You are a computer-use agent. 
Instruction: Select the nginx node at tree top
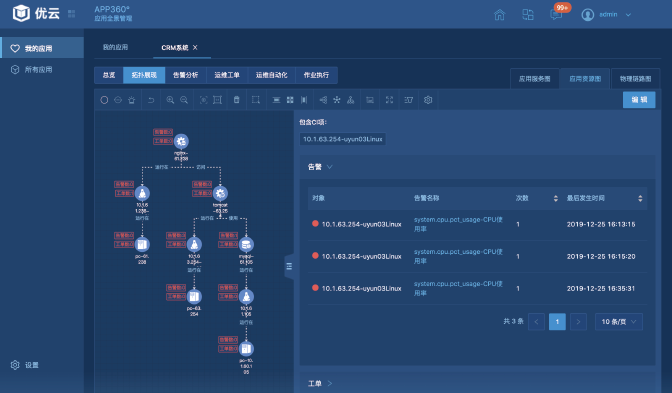pyautogui.click(x=181, y=141)
